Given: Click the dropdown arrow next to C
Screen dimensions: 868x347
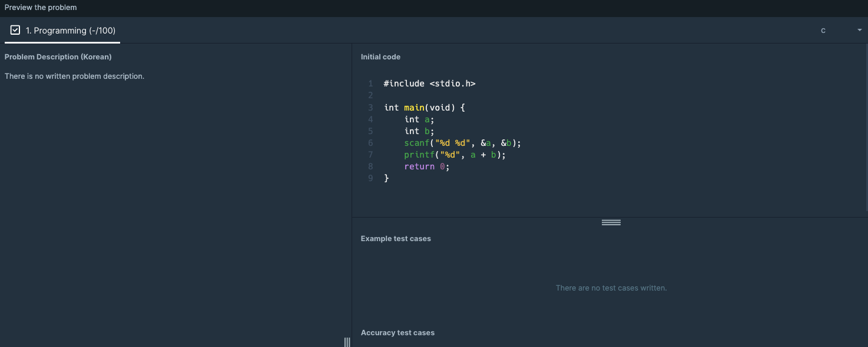Looking at the screenshot, I should click(x=859, y=31).
